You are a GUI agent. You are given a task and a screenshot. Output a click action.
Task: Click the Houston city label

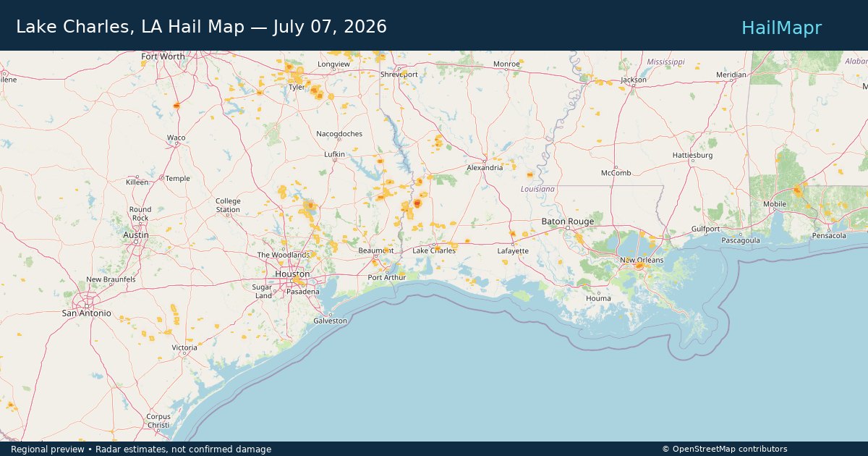click(x=292, y=274)
